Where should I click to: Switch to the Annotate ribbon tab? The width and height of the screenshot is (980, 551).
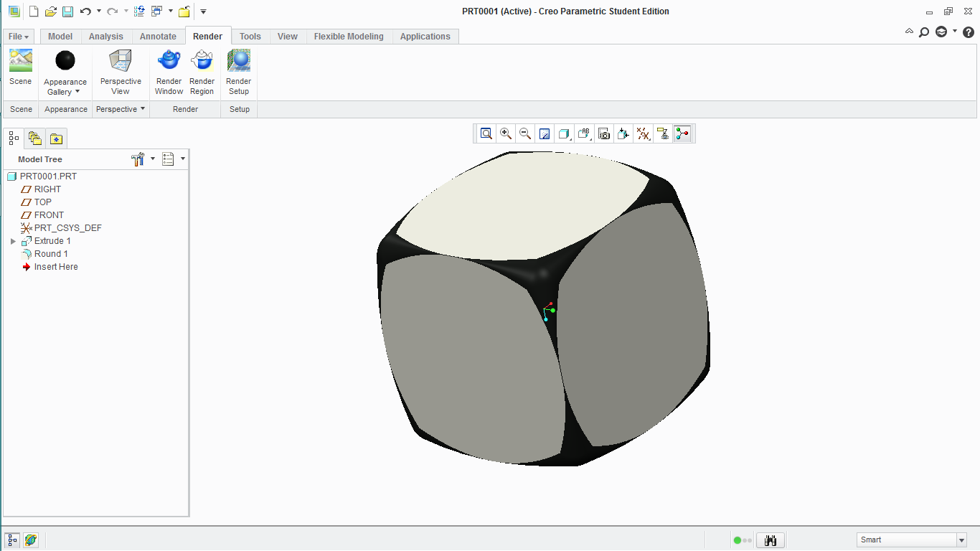(158, 37)
